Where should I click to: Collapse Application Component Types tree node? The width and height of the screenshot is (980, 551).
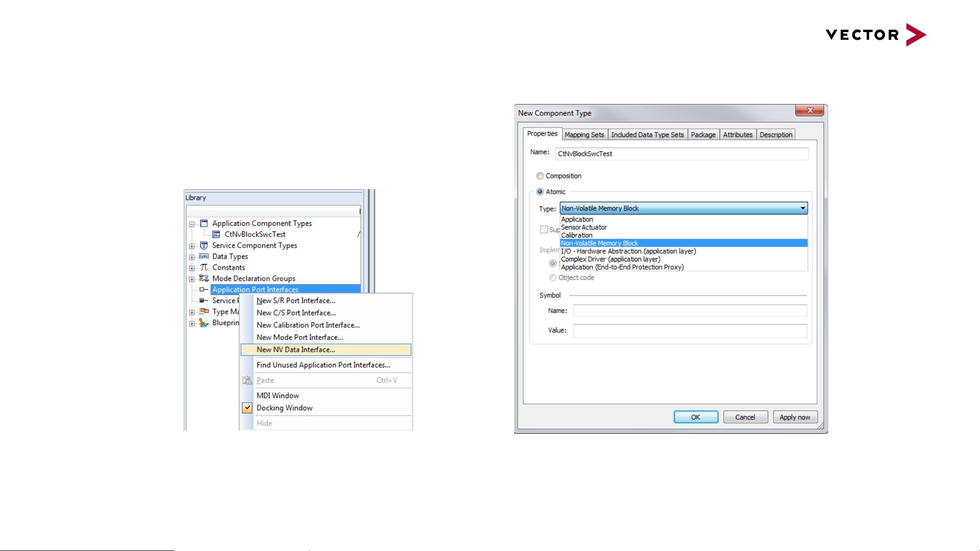pos(192,224)
